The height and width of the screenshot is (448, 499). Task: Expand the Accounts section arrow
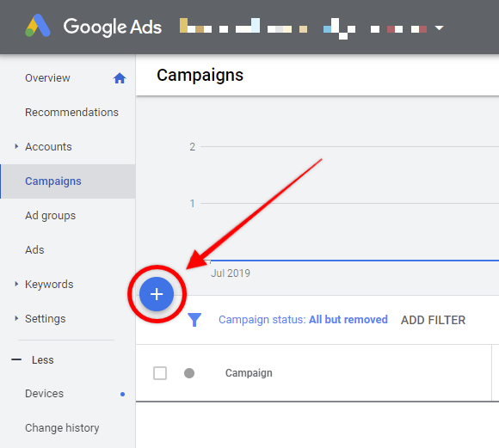(x=16, y=146)
